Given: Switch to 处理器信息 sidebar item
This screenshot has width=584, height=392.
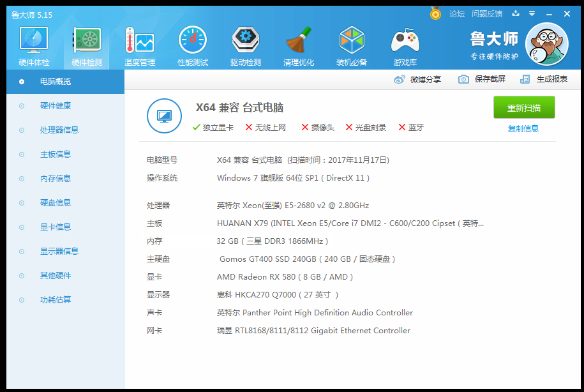Looking at the screenshot, I should click(65, 130).
